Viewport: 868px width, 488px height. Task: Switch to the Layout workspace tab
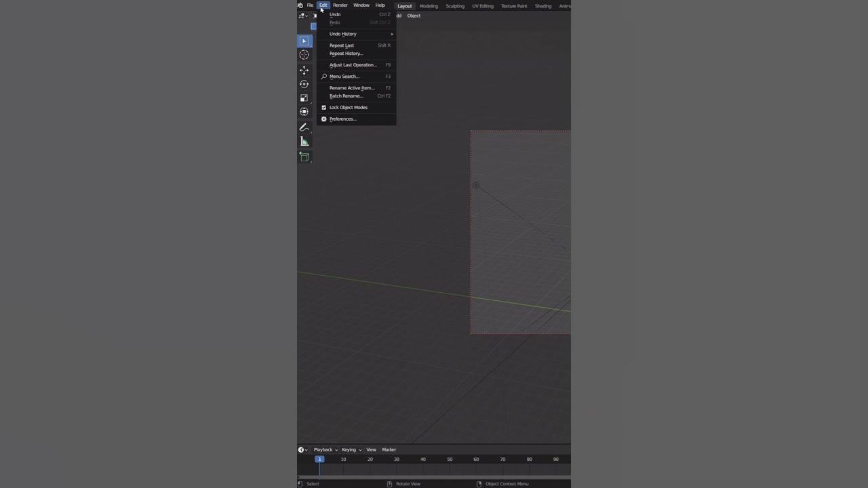click(x=405, y=6)
